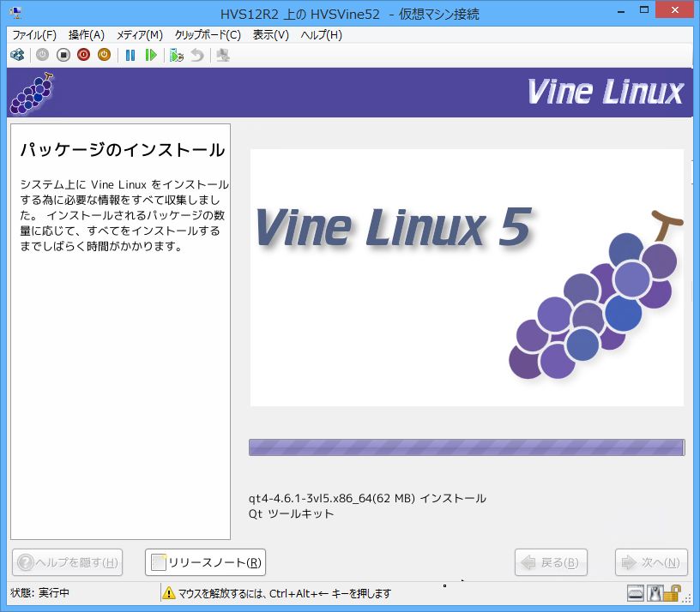Open the ファイル(F) menu
This screenshot has height=612, width=700.
click(x=34, y=35)
